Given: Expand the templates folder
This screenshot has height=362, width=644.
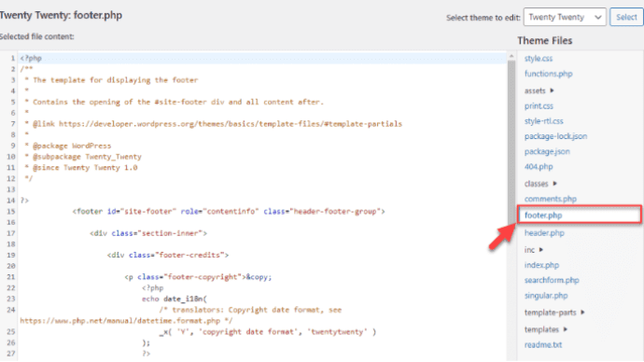Looking at the screenshot, I should click(x=546, y=329).
